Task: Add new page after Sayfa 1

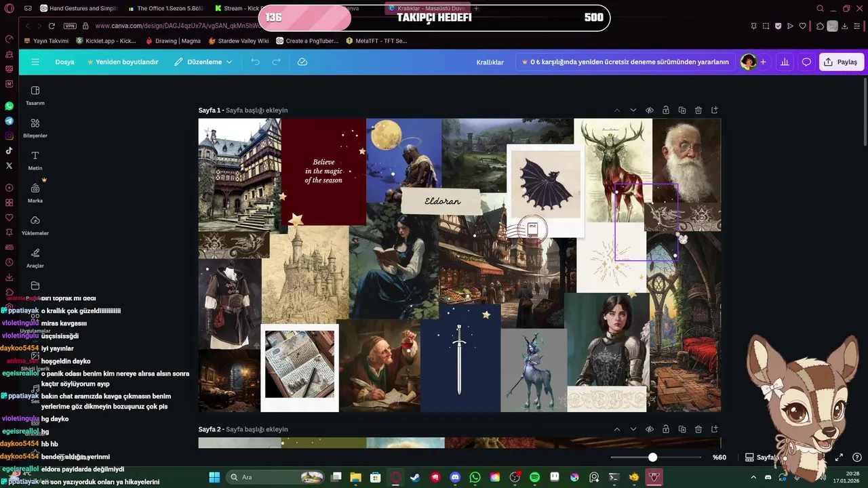Action: [715, 110]
